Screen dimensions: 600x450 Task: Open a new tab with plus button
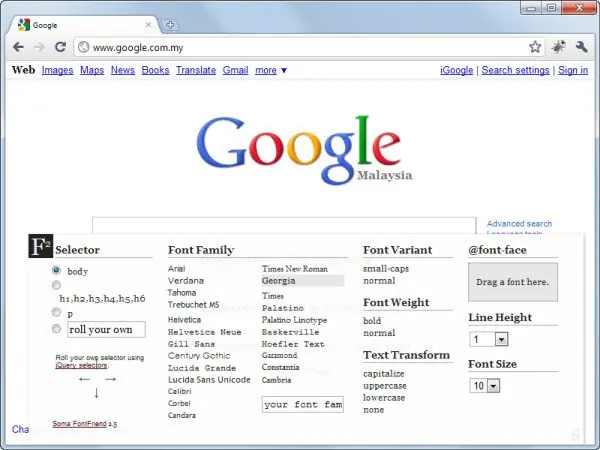[x=170, y=25]
